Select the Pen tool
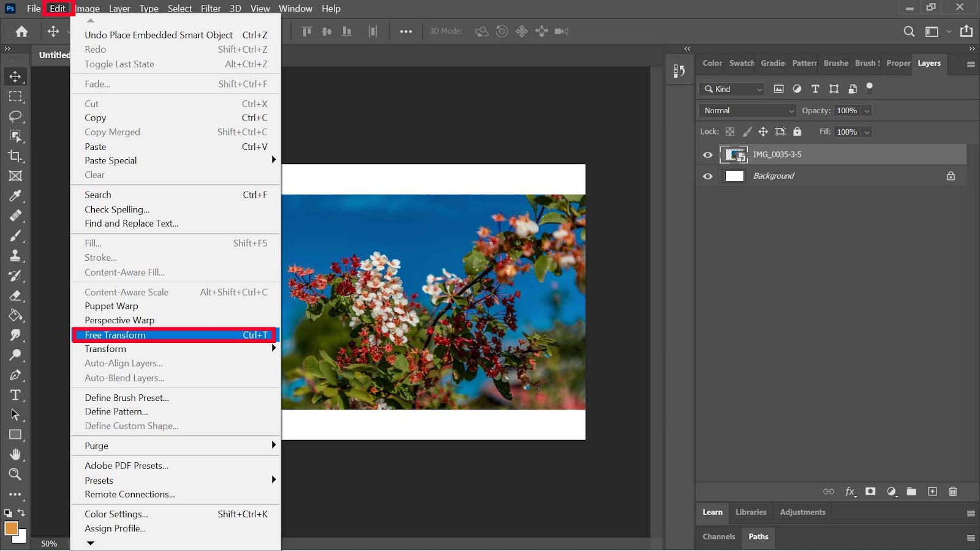Screen dimensions: 980x551 pos(15,375)
